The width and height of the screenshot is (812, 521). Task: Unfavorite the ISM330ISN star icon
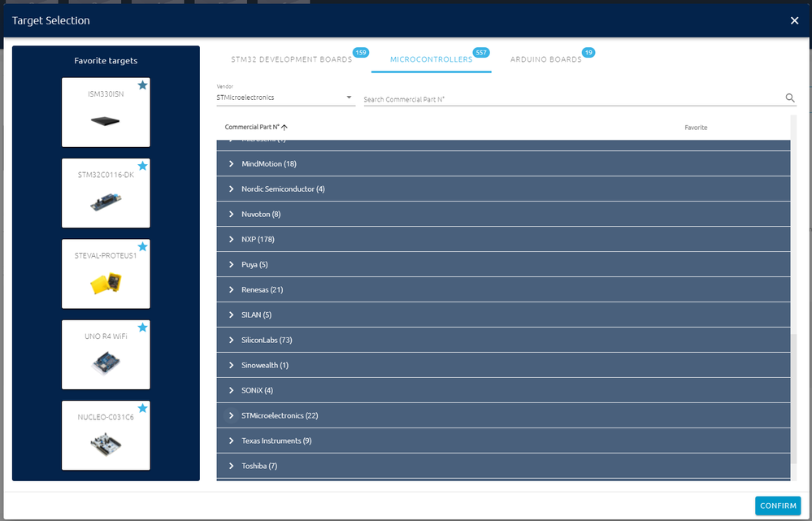[x=142, y=85]
